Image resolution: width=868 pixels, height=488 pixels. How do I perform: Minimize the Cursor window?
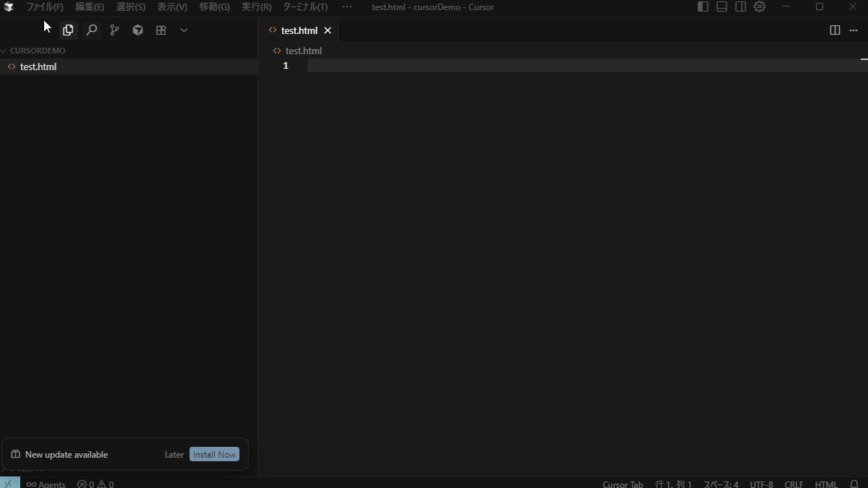(786, 7)
